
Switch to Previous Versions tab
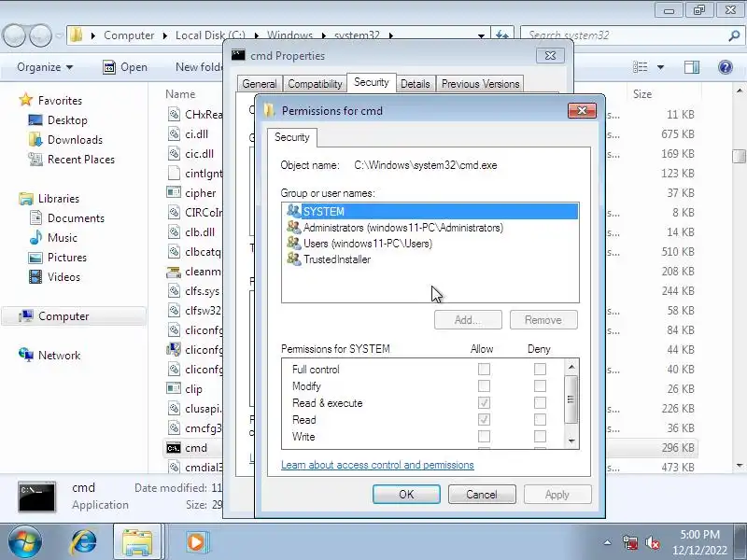pyautogui.click(x=480, y=84)
